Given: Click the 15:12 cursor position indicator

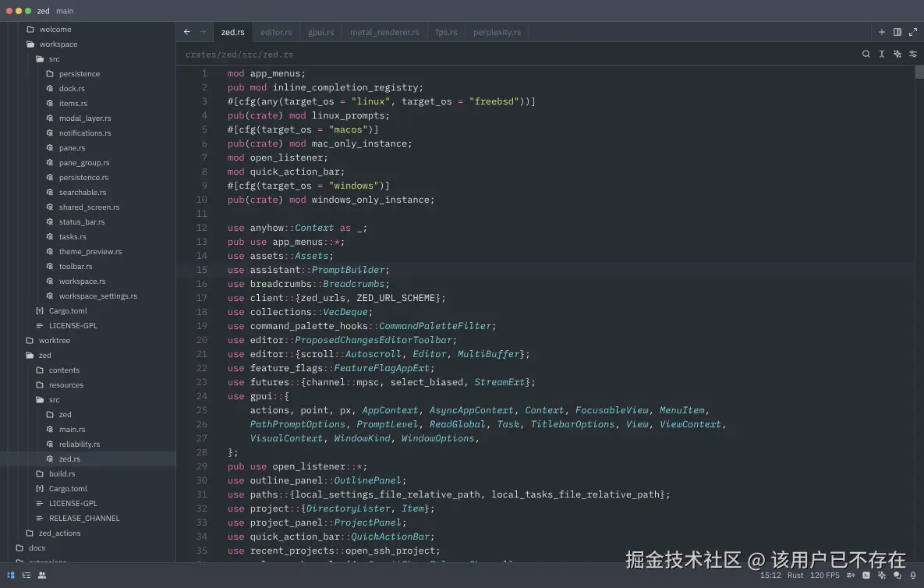Looking at the screenshot, I should point(770,575).
